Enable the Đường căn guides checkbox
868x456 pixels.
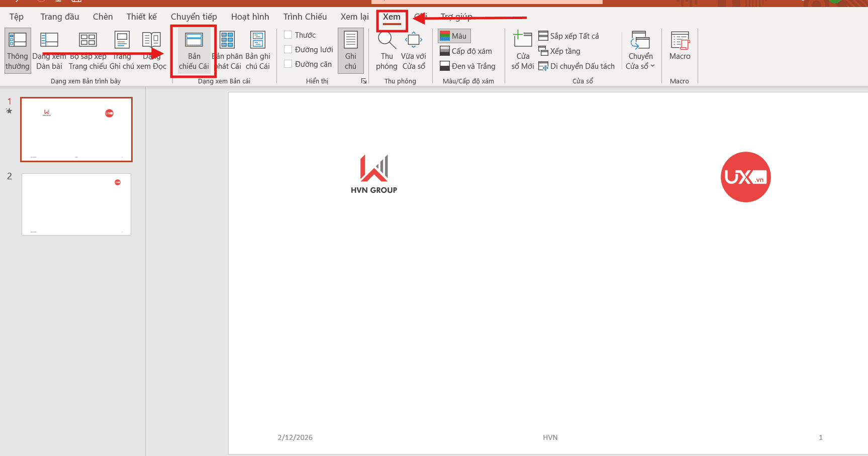click(288, 64)
